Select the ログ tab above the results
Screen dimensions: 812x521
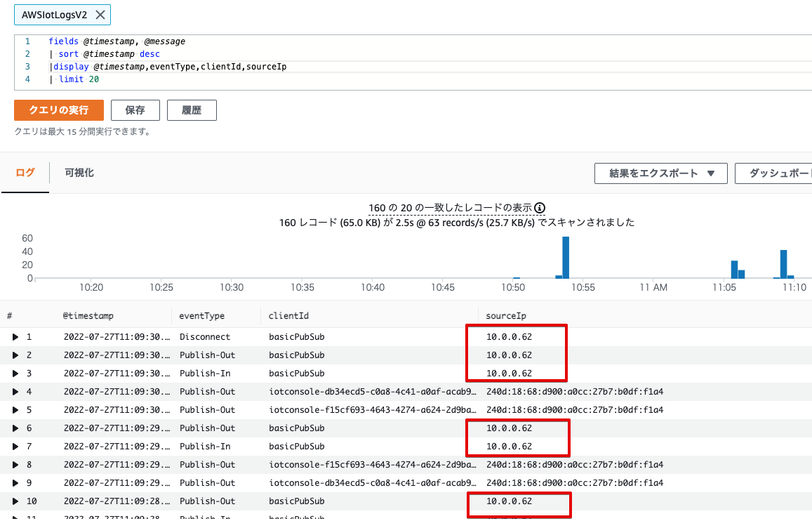tap(25, 173)
